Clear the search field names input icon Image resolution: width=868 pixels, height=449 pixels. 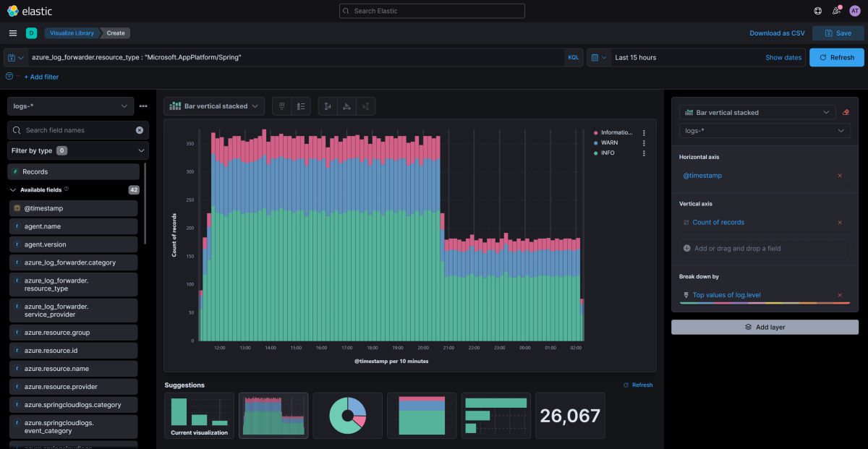(140, 130)
